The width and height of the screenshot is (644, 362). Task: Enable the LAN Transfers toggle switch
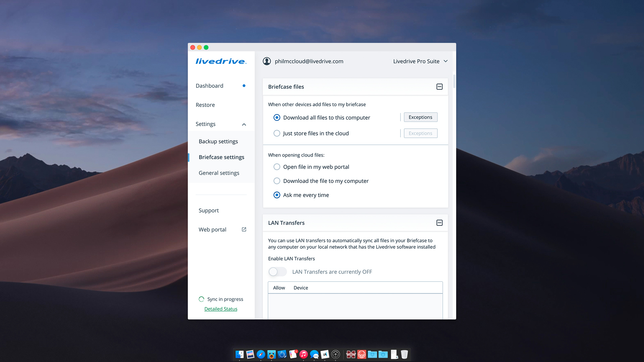tap(277, 272)
